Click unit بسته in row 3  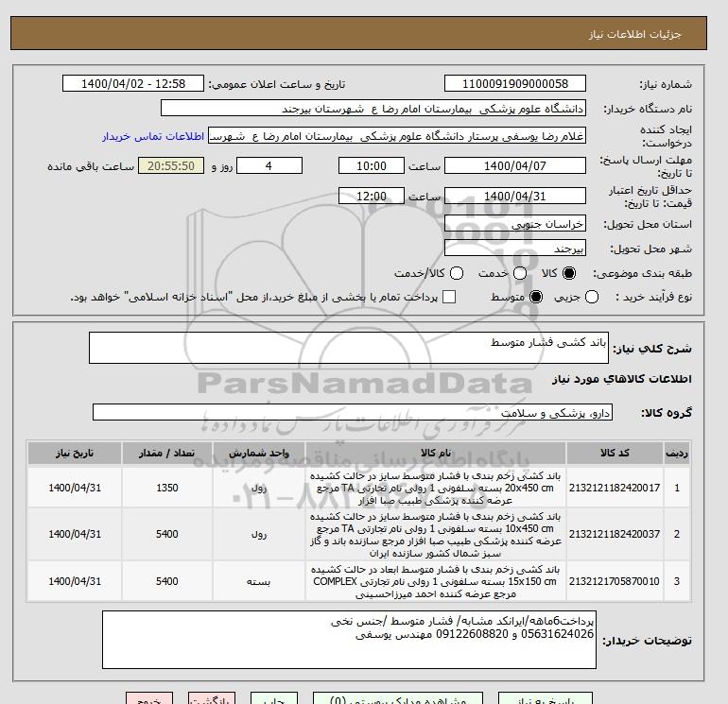(x=259, y=581)
